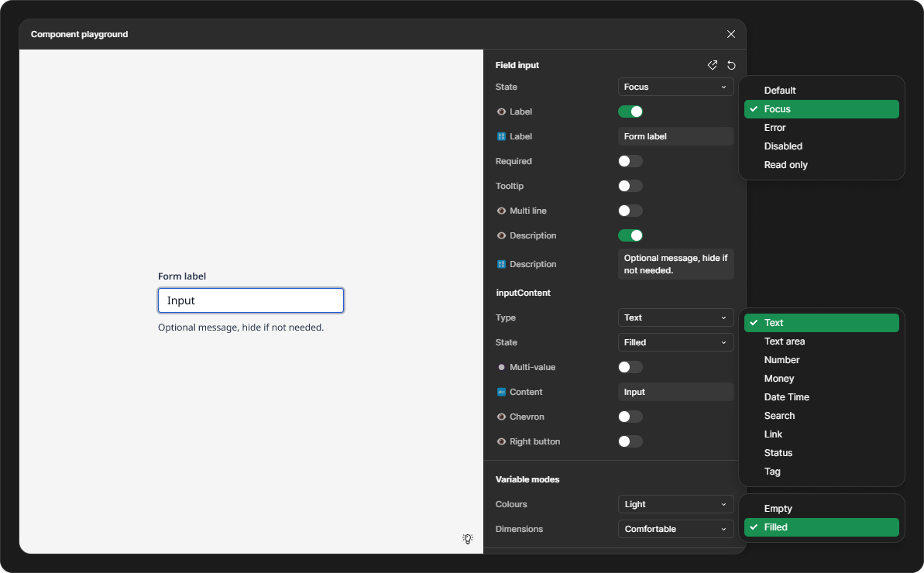Screen dimensions: 924x573
Task: Open the Type dropdown showing Text
Action: coord(675,318)
